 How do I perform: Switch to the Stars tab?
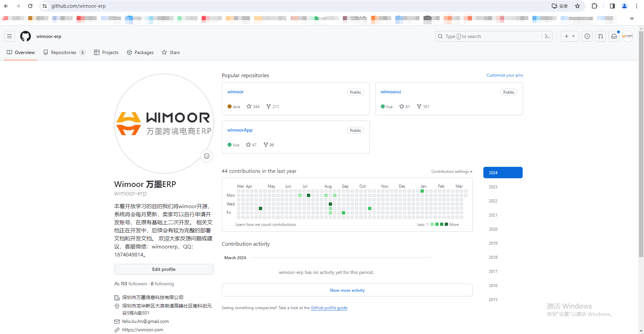(x=171, y=52)
